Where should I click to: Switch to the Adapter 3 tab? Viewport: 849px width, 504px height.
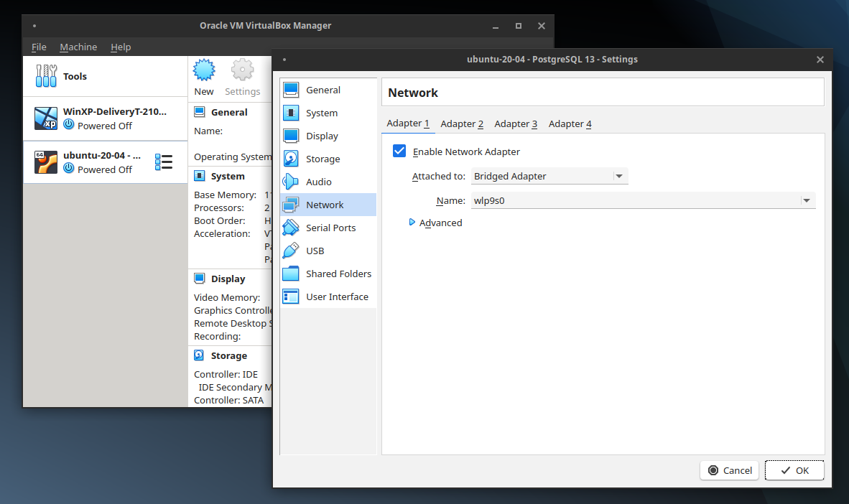coord(516,124)
